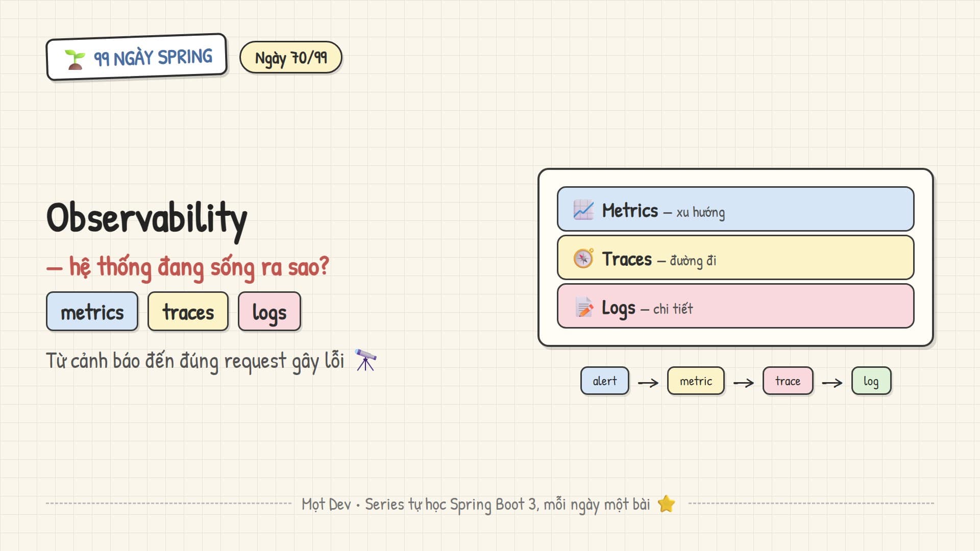Select the yellow traces tag

coord(188,311)
